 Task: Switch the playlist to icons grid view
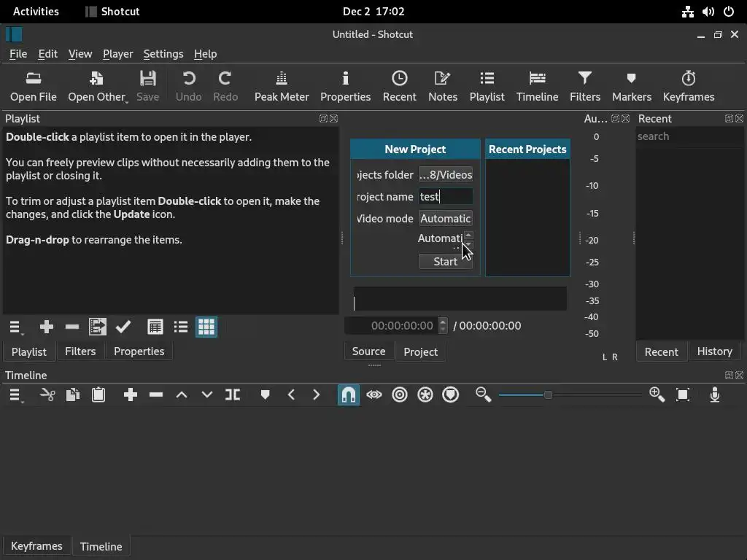(206, 327)
